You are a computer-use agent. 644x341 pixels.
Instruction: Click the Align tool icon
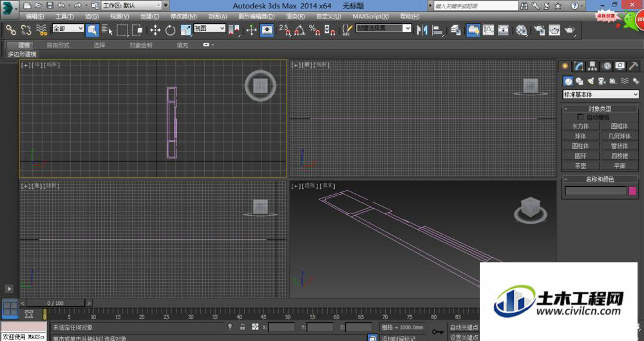[438, 30]
